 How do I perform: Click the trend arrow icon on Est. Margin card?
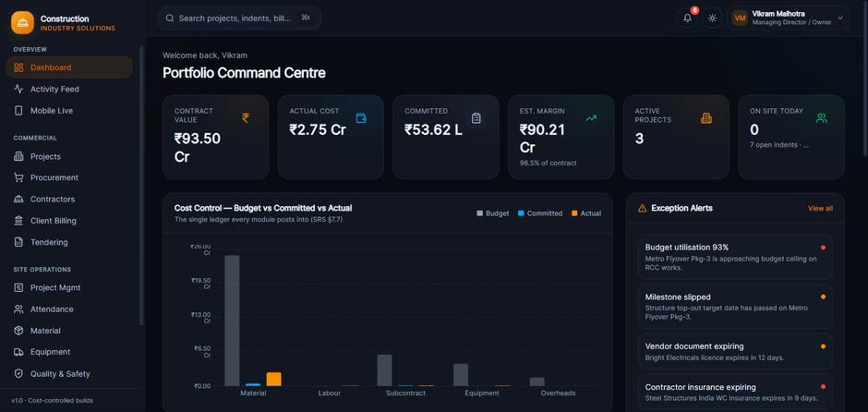click(x=591, y=118)
